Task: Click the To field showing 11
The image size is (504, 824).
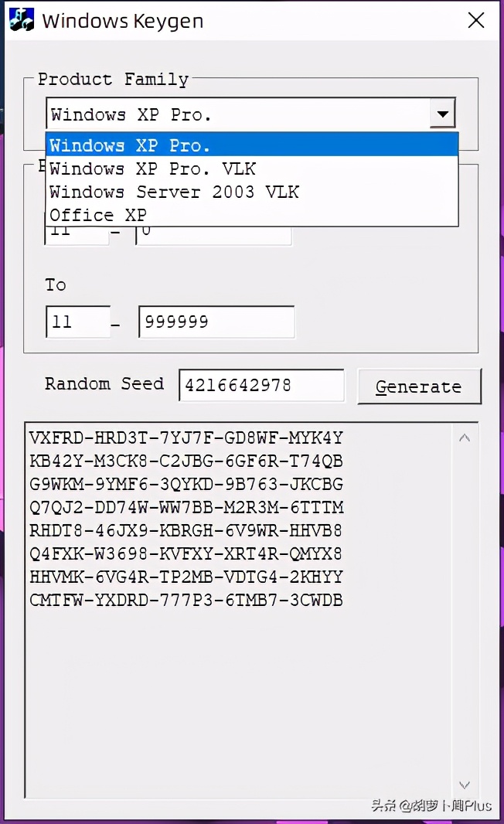Action: coord(77,321)
